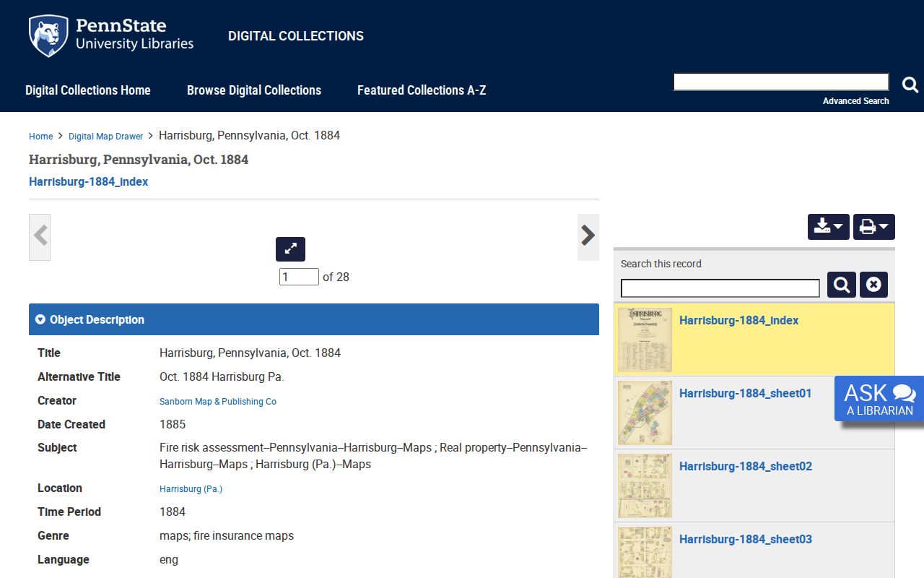Viewport: 924px width, 578px height.
Task: Click the page number input box
Action: pos(299,277)
